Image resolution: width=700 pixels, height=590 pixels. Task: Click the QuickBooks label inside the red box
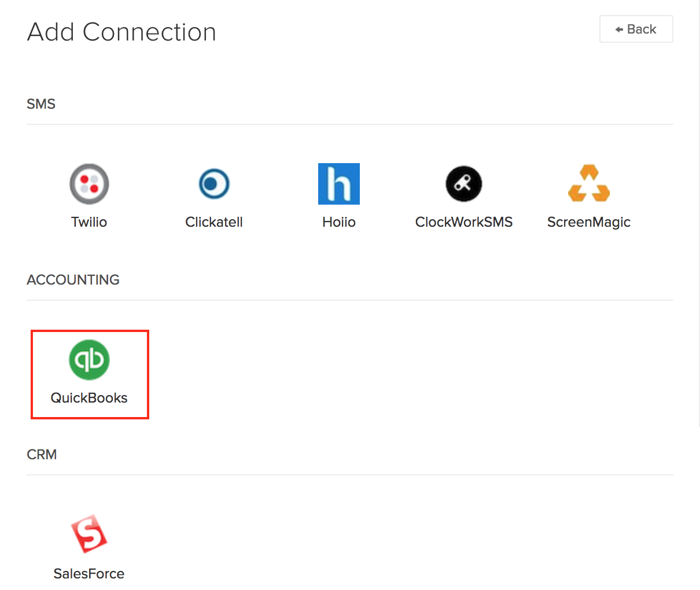(x=90, y=397)
